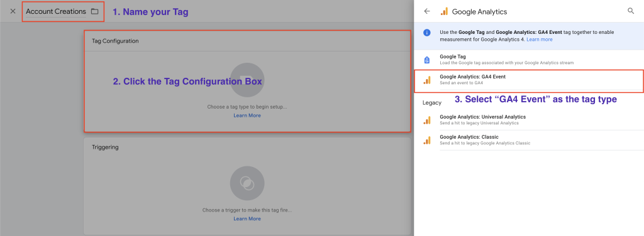Click 'Choose a tag type to begin setup...' text
This screenshot has width=644, height=236.
[x=247, y=107]
